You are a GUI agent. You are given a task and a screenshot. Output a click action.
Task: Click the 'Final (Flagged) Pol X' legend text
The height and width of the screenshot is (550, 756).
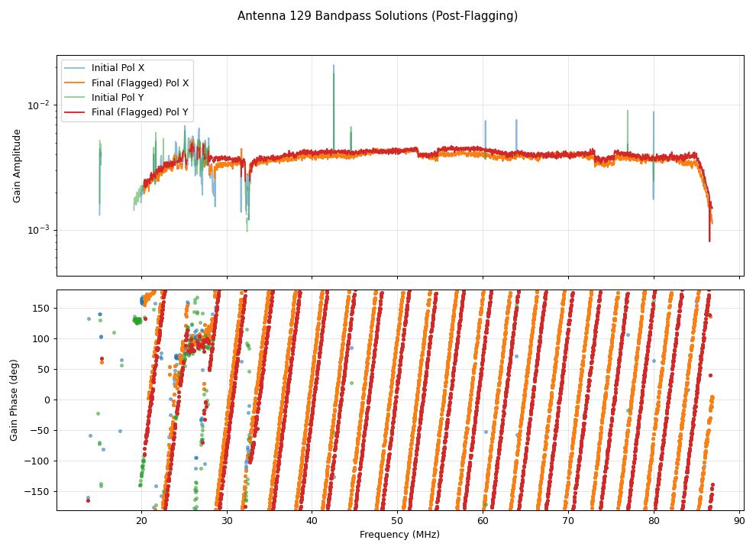pyautogui.click(x=140, y=82)
